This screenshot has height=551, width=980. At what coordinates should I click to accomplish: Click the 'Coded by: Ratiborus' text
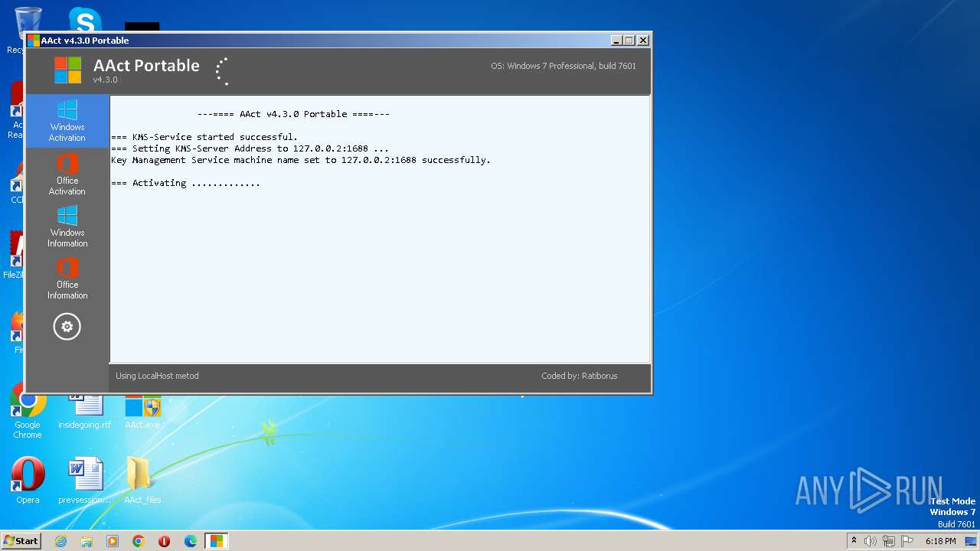point(580,376)
